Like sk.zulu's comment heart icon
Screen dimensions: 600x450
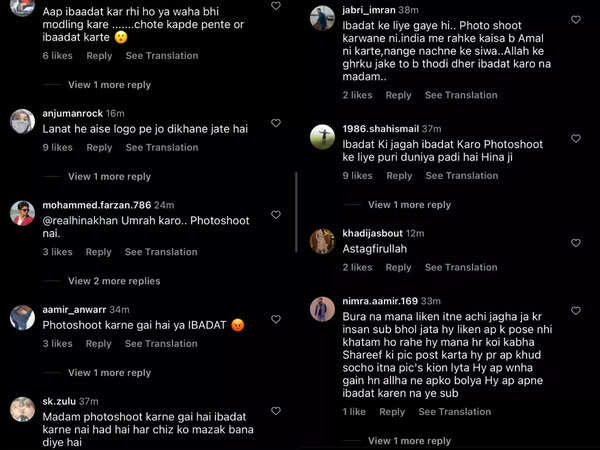pyautogui.click(x=276, y=410)
